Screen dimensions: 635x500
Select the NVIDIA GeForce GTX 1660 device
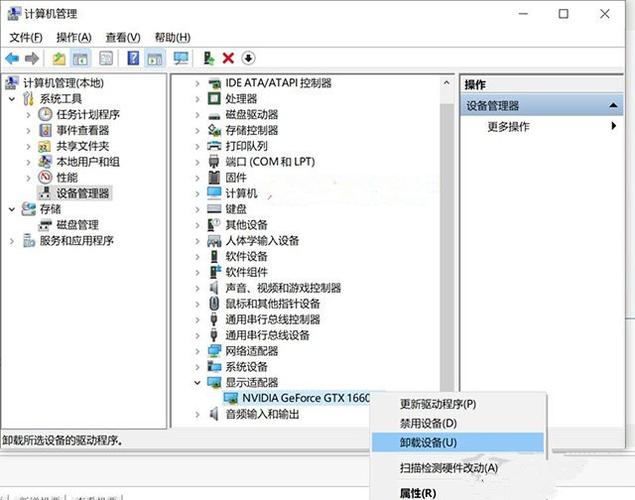point(306,398)
